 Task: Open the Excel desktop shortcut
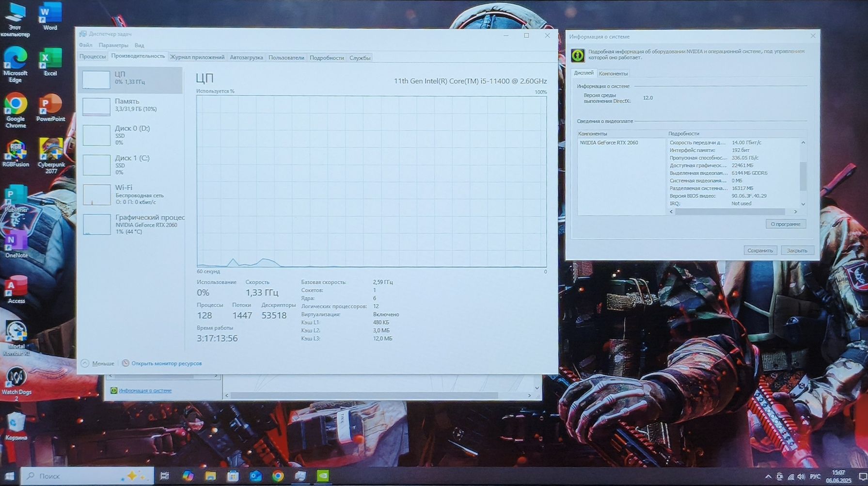(x=50, y=62)
